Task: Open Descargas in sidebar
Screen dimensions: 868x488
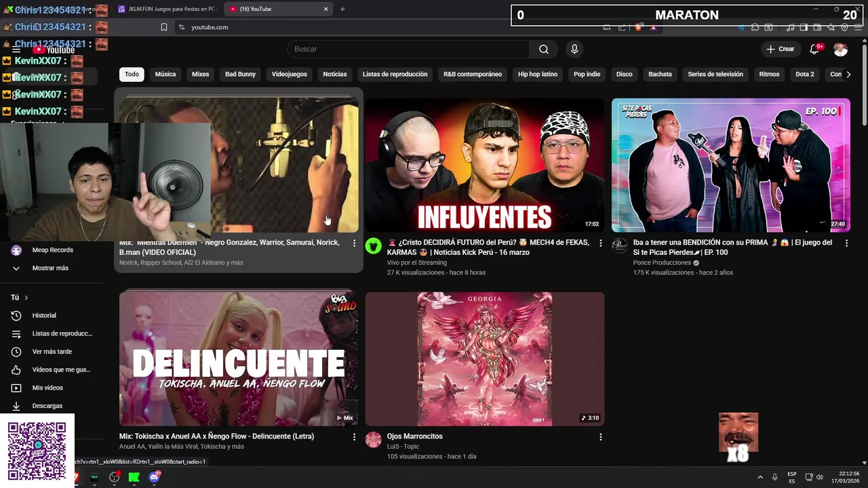Action: click(x=47, y=405)
